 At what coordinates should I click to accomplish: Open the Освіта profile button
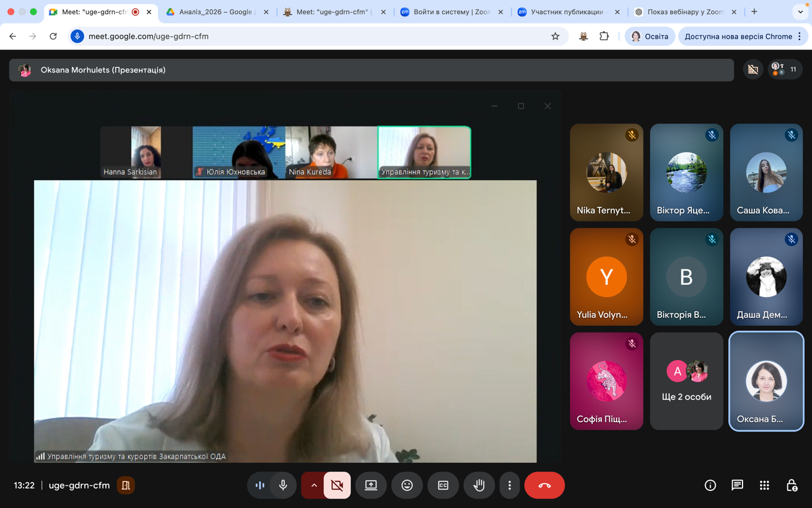(x=650, y=36)
